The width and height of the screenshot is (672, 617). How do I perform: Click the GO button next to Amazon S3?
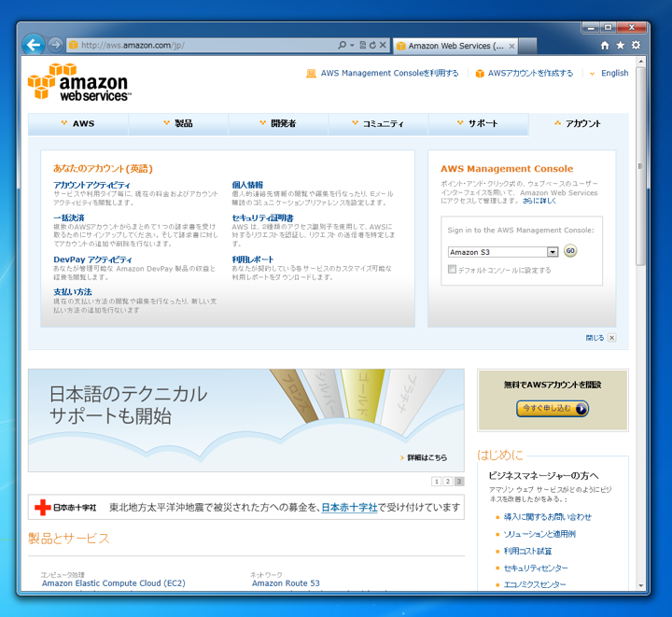click(570, 251)
